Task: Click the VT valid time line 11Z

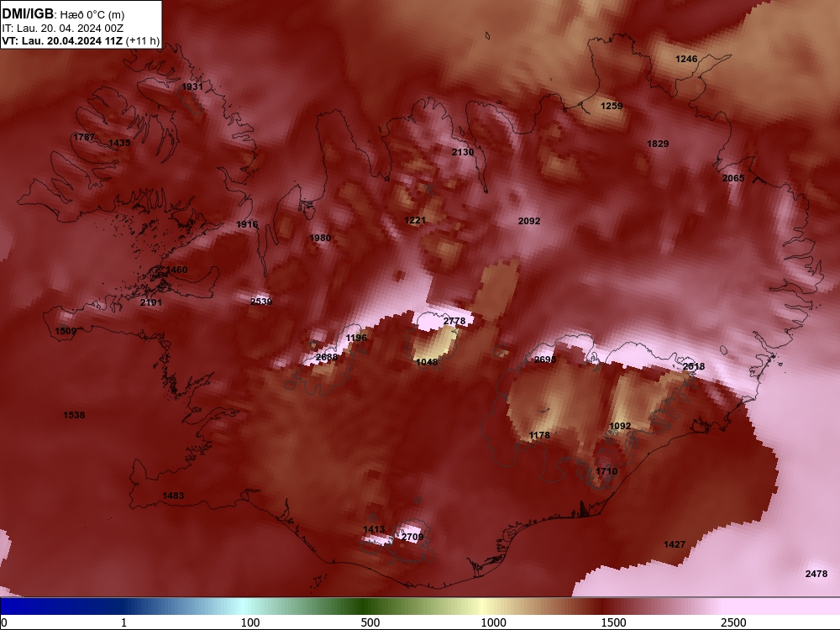Action: tap(81, 40)
